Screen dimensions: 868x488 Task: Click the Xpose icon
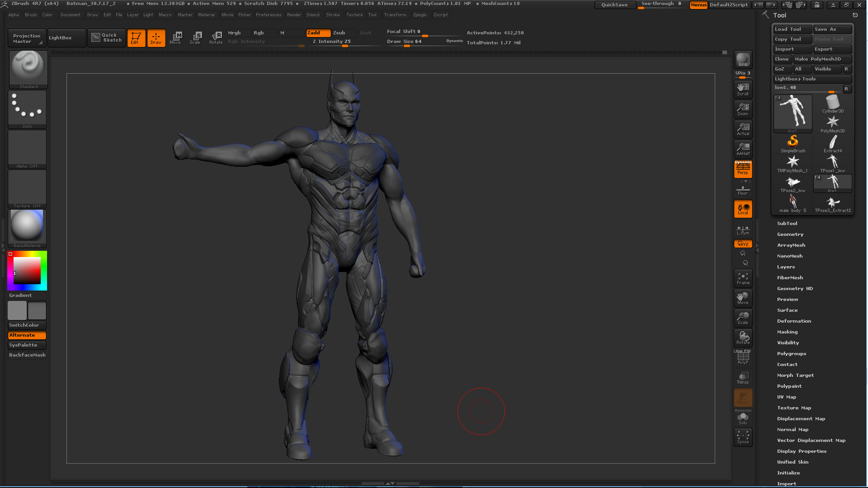[x=743, y=437]
